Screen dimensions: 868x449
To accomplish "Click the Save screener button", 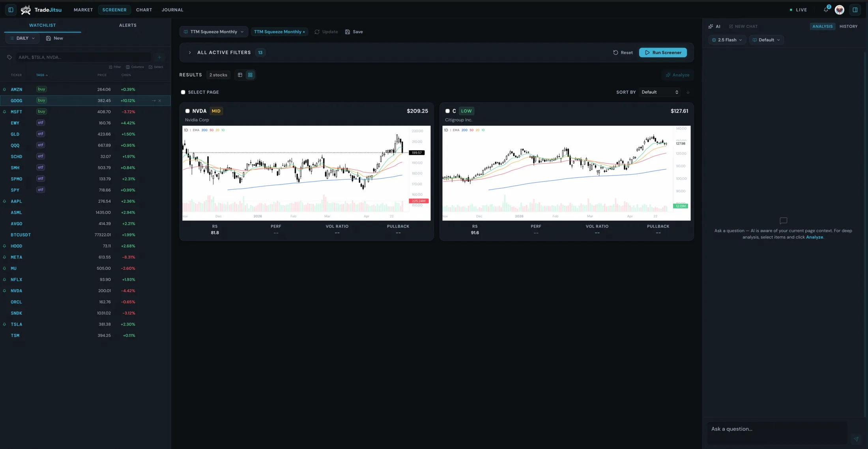I will 354,32.
